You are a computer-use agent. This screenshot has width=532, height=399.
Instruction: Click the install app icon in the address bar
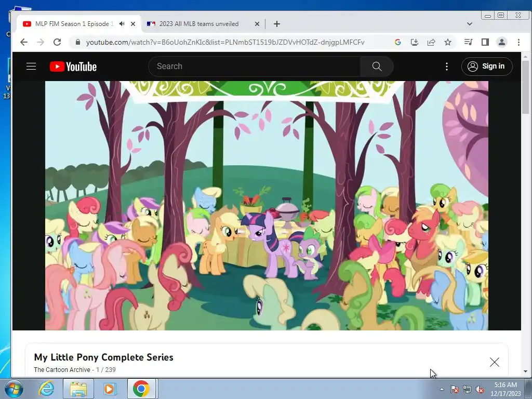coord(414,42)
